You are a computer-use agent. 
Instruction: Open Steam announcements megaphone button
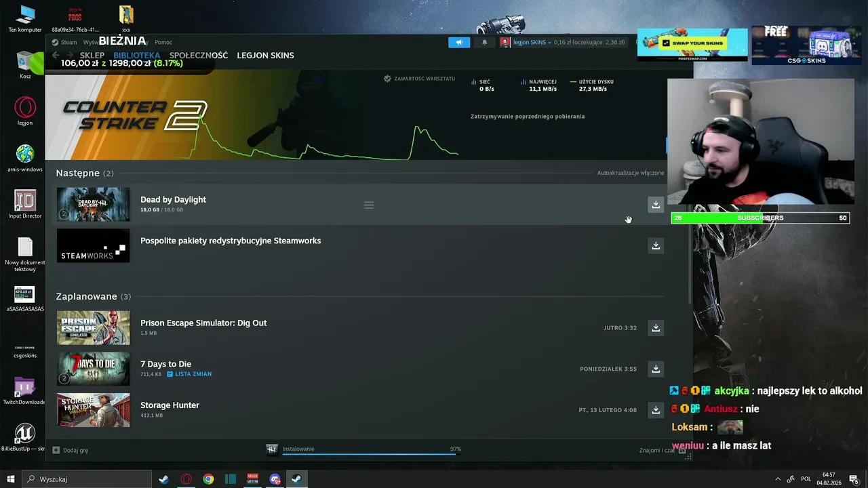tap(459, 42)
